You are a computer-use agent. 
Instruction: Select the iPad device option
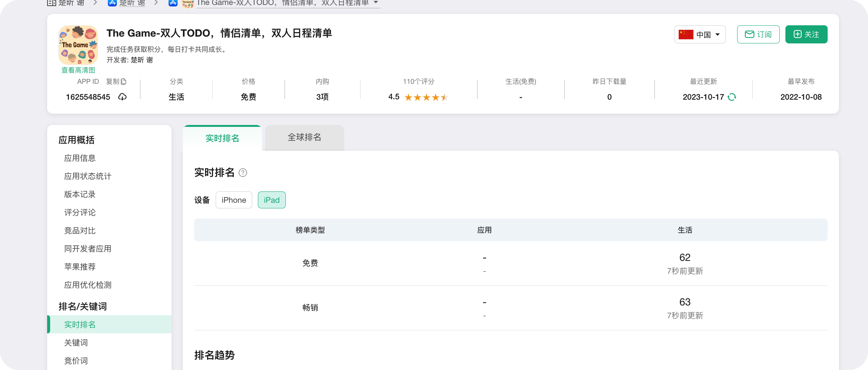[271, 200]
